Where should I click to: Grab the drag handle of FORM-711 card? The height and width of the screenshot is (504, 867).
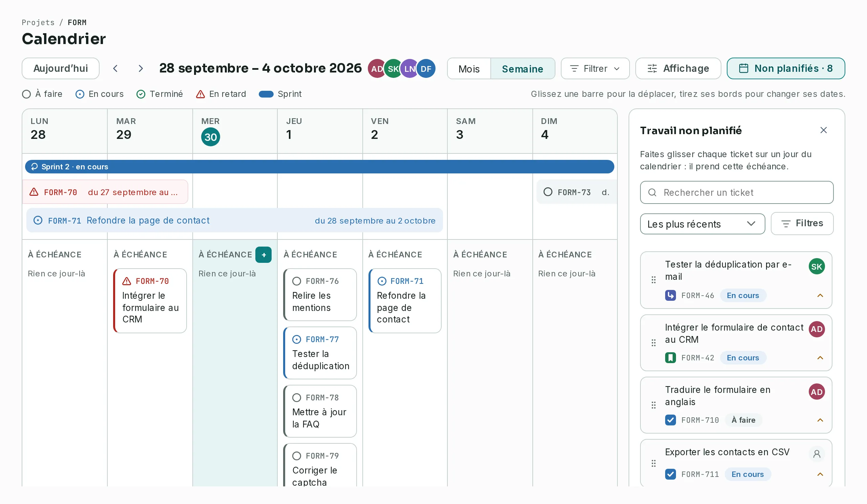pyautogui.click(x=653, y=463)
